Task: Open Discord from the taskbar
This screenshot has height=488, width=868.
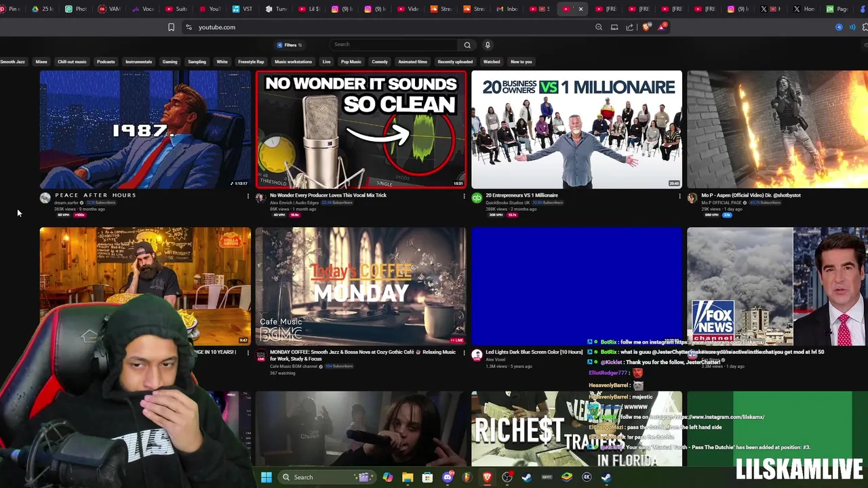Action: click(448, 477)
